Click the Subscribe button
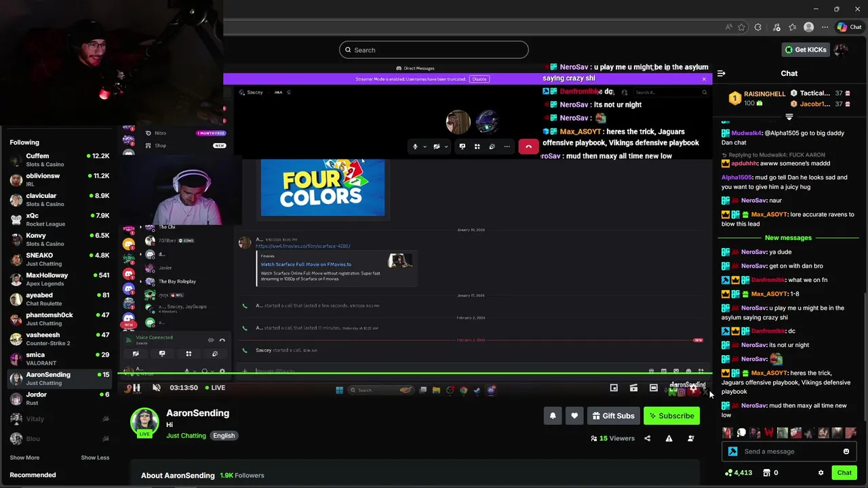This screenshot has width=868, height=488. [671, 415]
